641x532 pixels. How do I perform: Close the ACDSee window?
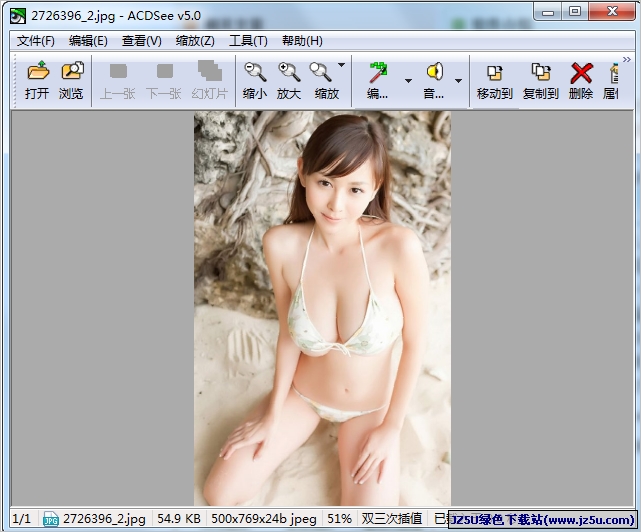(612, 12)
